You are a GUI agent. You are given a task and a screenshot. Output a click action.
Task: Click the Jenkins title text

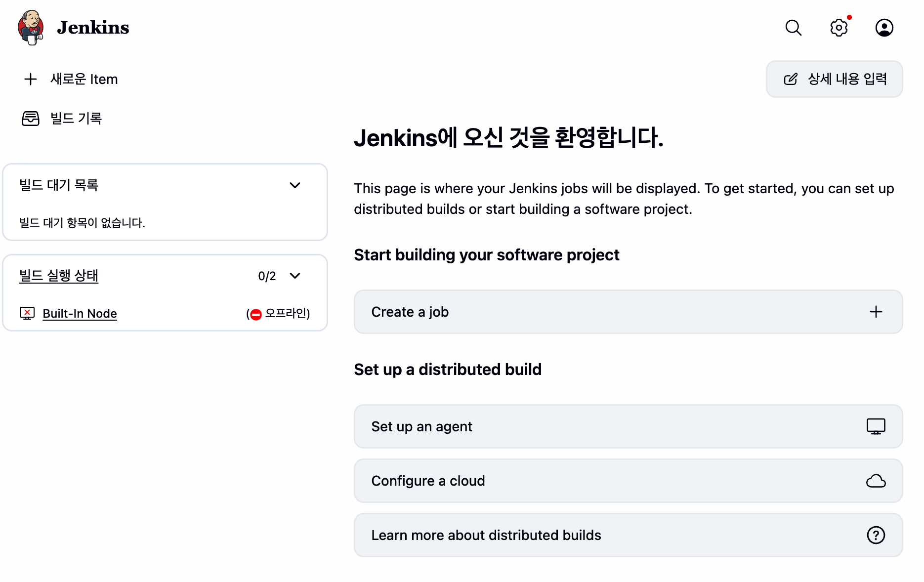(93, 28)
